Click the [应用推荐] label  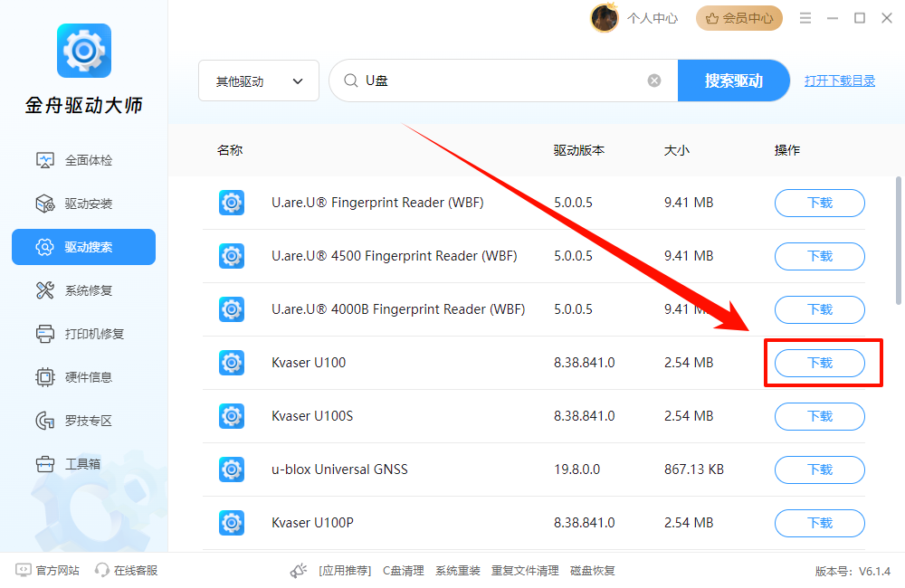point(345,571)
